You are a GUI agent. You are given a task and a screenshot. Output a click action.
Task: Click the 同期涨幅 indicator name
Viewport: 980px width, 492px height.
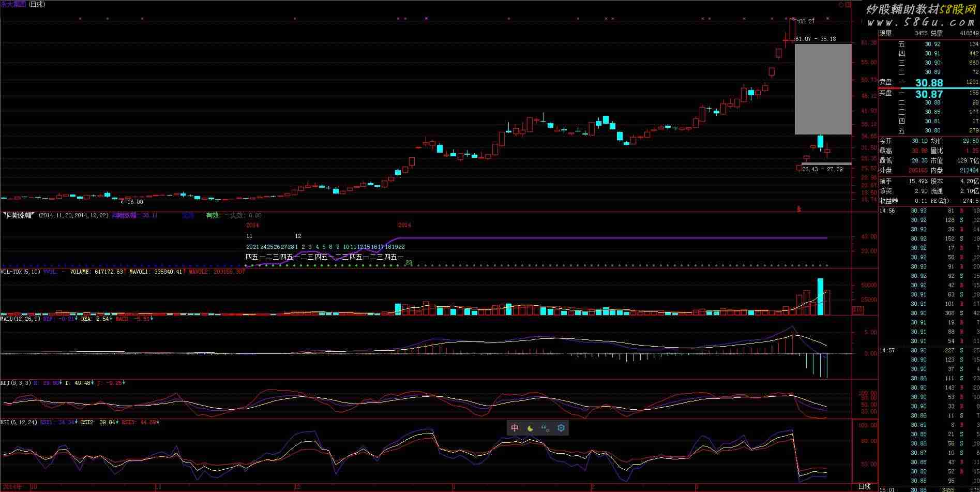19,215
